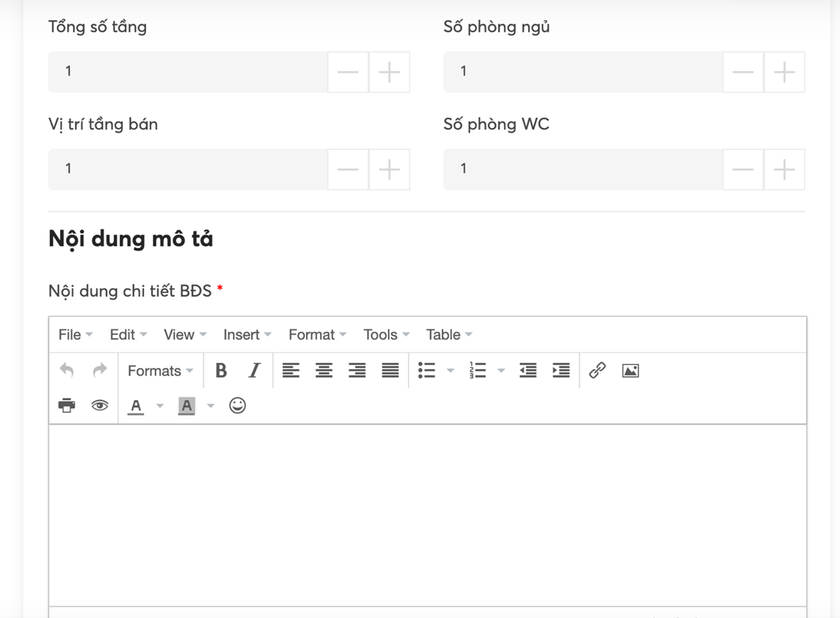
Task: Open bullet list style options arrow
Action: [451, 370]
